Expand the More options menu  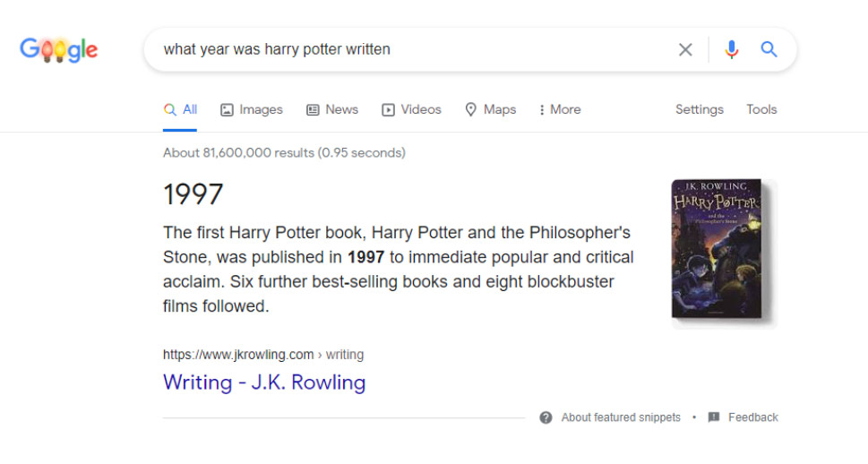pyautogui.click(x=560, y=109)
